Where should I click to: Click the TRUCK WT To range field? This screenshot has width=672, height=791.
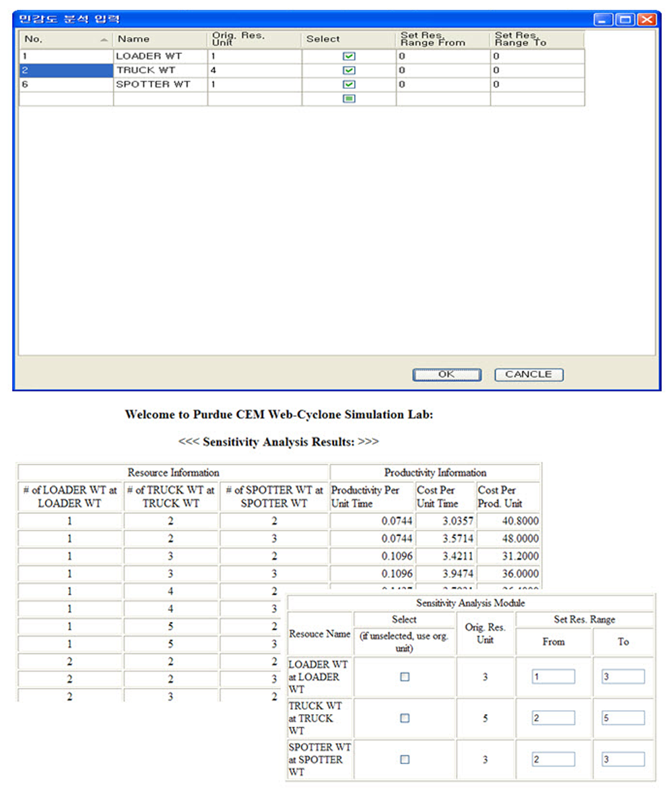click(623, 718)
